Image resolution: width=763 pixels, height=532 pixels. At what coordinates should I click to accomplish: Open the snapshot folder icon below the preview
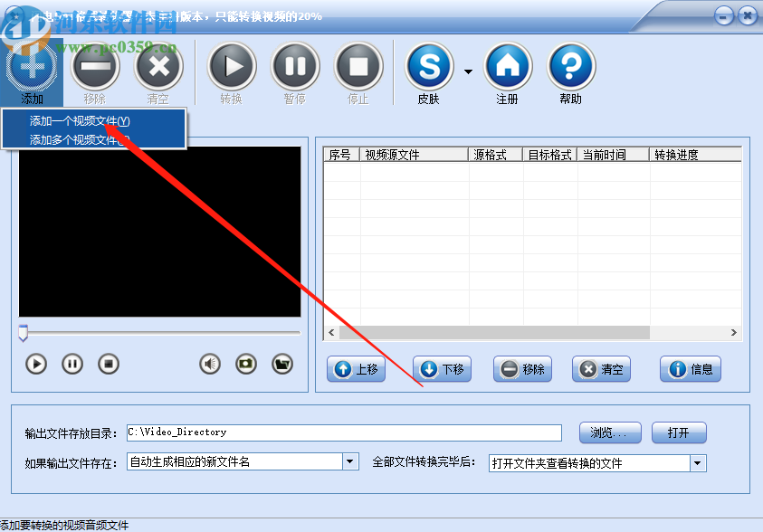(x=282, y=364)
